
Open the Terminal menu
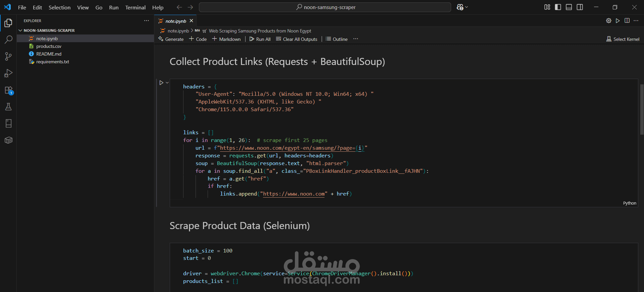[136, 7]
